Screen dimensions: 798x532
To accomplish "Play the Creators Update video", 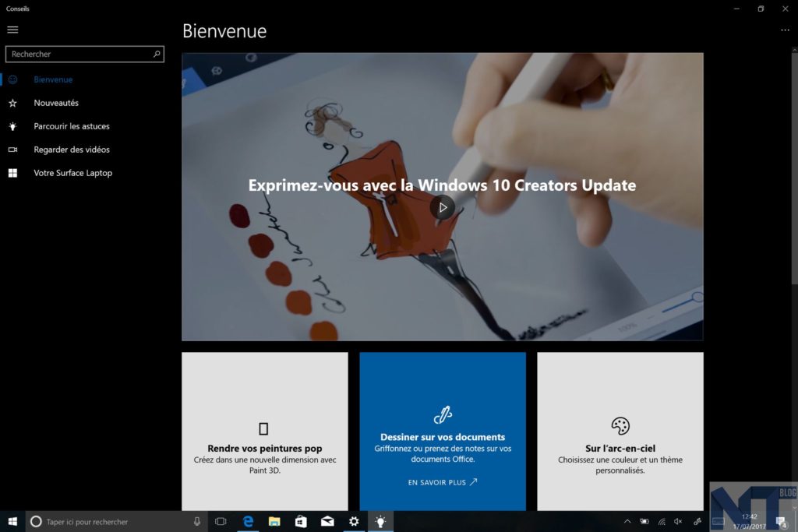I will point(443,207).
